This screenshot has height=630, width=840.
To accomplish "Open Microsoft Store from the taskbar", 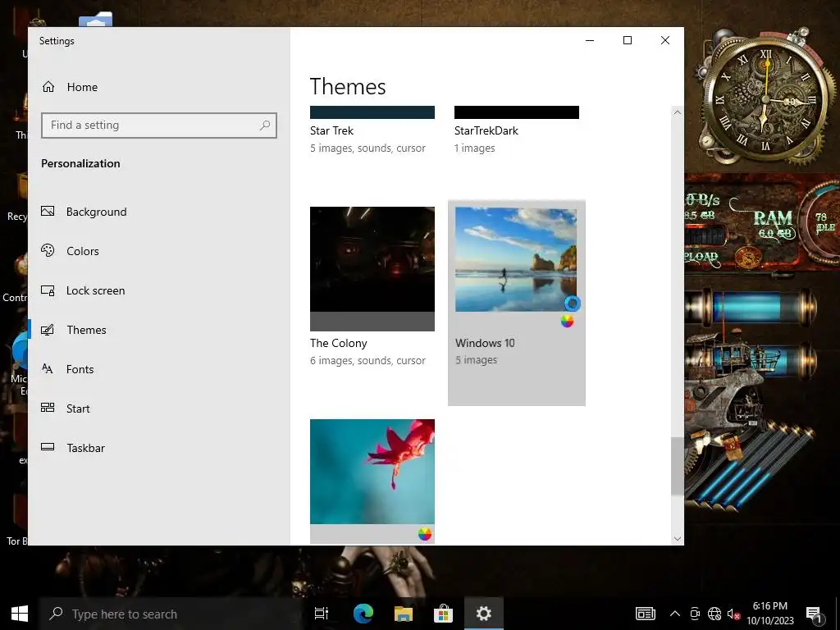I will click(444, 614).
